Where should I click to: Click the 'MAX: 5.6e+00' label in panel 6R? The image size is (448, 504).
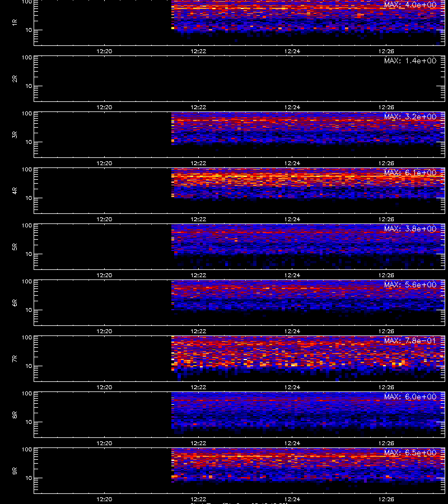410,285
